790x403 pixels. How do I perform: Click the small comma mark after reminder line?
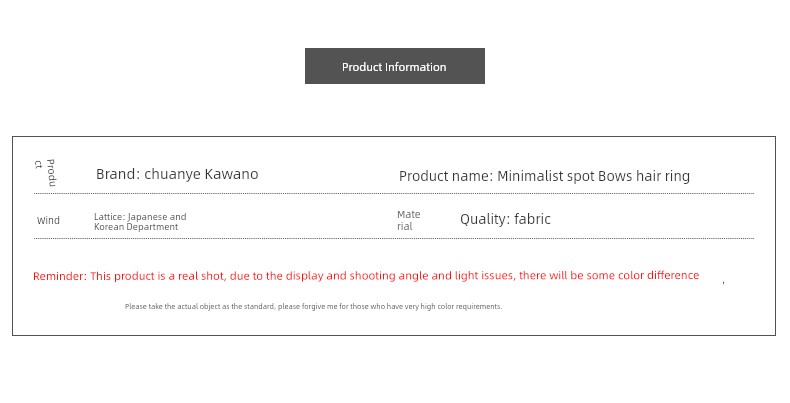click(x=723, y=283)
